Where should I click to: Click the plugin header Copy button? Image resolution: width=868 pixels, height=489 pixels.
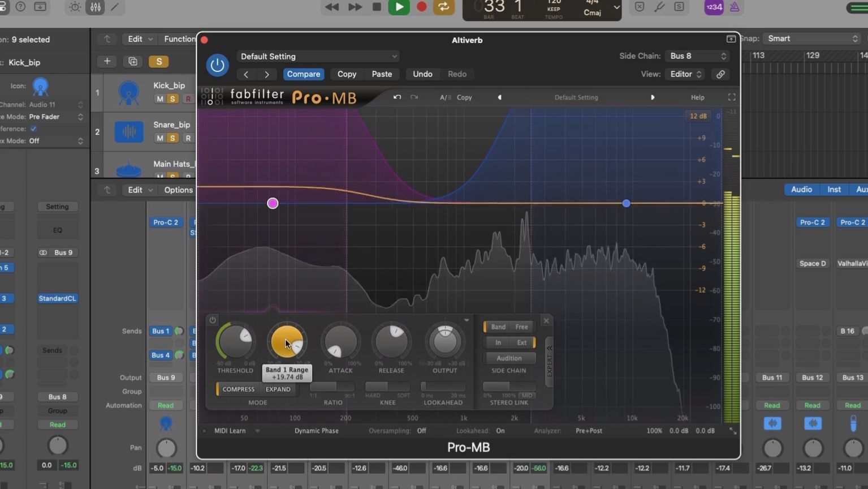347,74
